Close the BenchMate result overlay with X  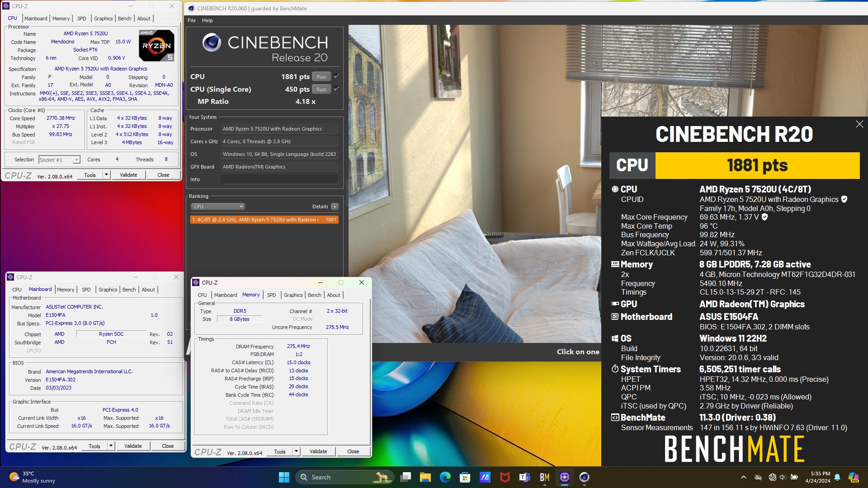[x=859, y=124]
